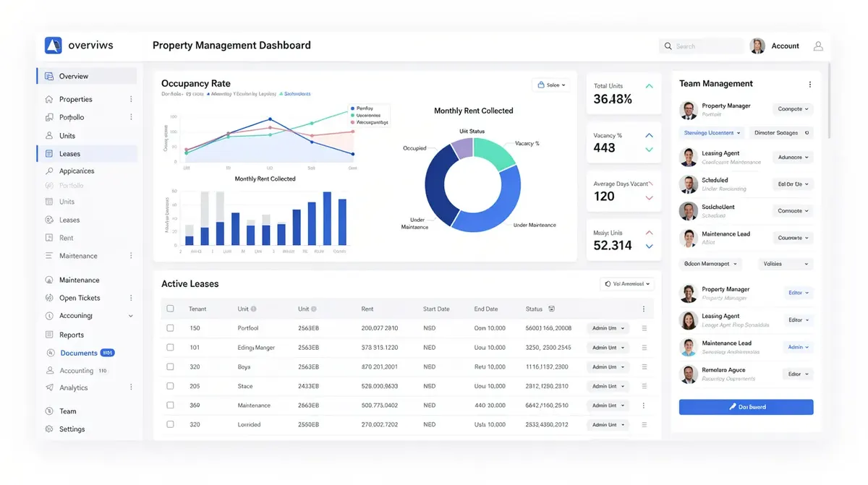868x485 pixels.
Task: Click the lavender donut chart segment
Action: [461, 148]
